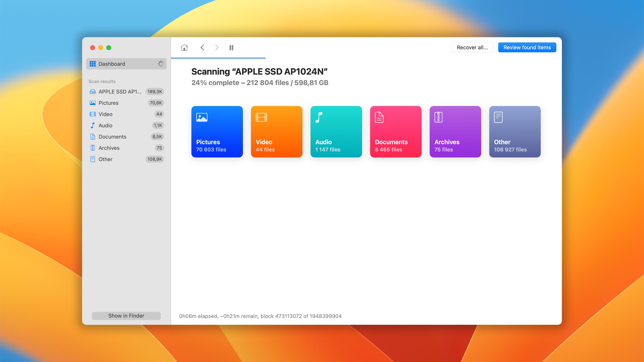Select the Video icon in the sidebar
This screenshot has width=644, height=362.
(93, 114)
